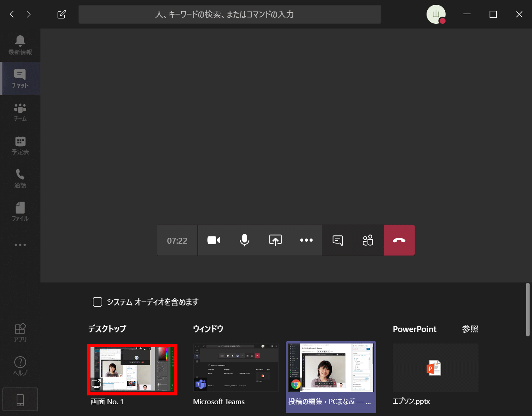Select チャット in the sidebar

tap(20, 78)
